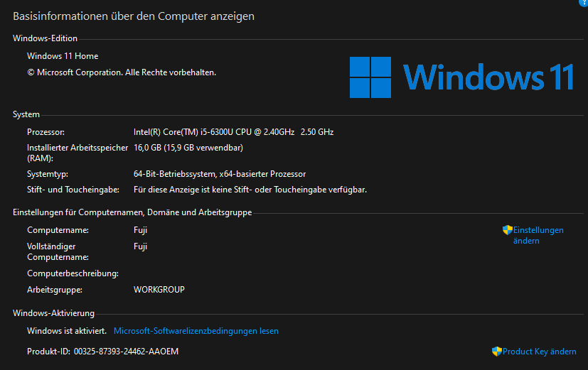Viewport: 588px width, 370px height.
Task: Select the 64-Bit-Betriebssystem system type value
Action: click(x=220, y=174)
